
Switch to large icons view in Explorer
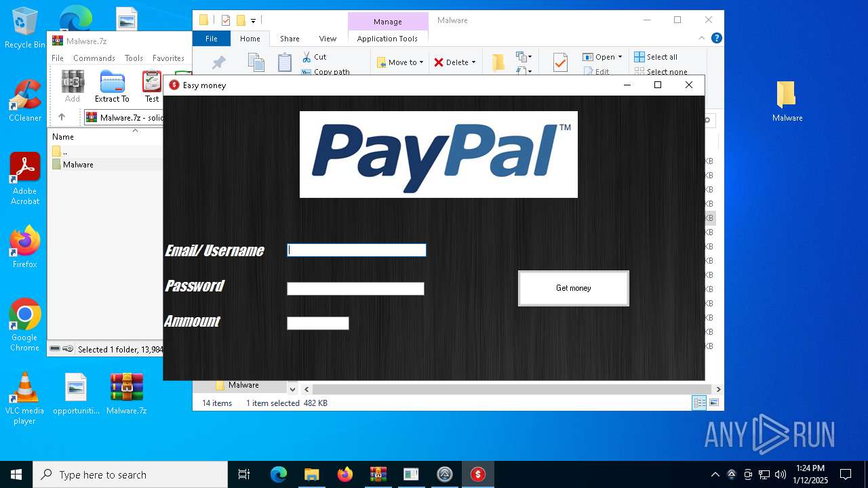coord(713,403)
